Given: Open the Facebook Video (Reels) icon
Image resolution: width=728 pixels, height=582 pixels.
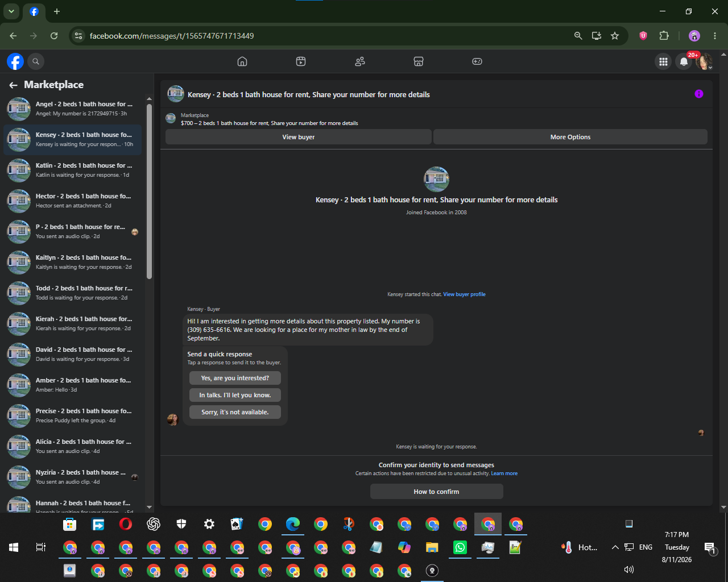Looking at the screenshot, I should coord(301,61).
